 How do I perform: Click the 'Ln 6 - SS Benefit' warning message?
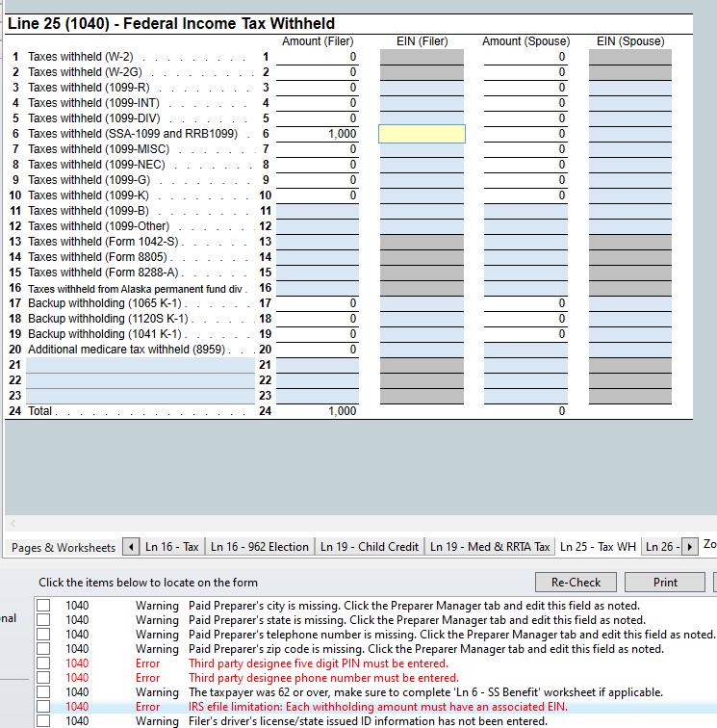[425, 692]
